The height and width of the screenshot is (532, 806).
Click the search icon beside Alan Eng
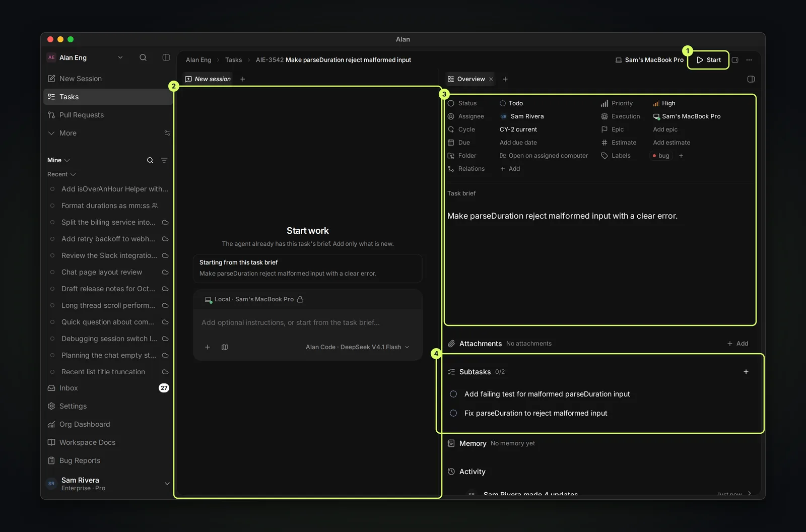tap(143, 57)
